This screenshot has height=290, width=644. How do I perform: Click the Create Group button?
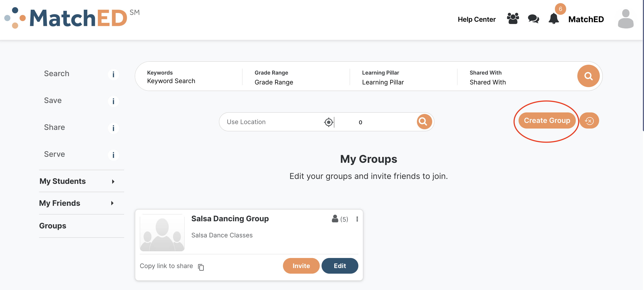[x=547, y=120]
